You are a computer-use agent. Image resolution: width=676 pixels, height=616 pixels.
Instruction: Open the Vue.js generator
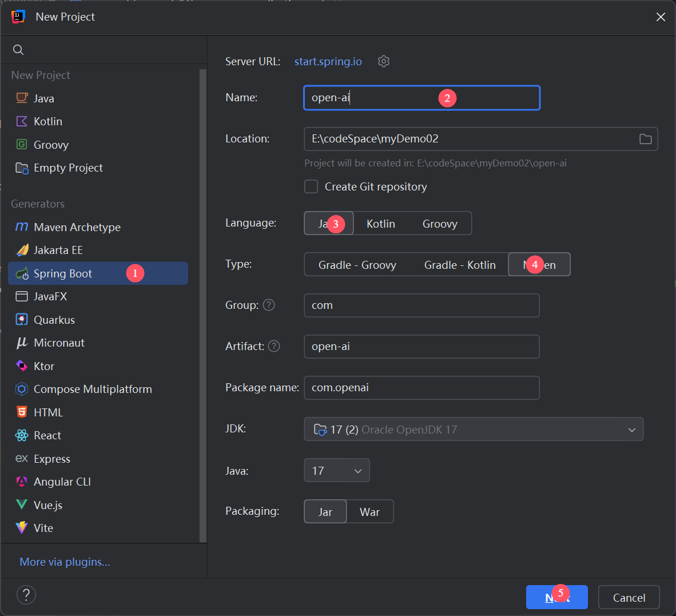coord(48,504)
